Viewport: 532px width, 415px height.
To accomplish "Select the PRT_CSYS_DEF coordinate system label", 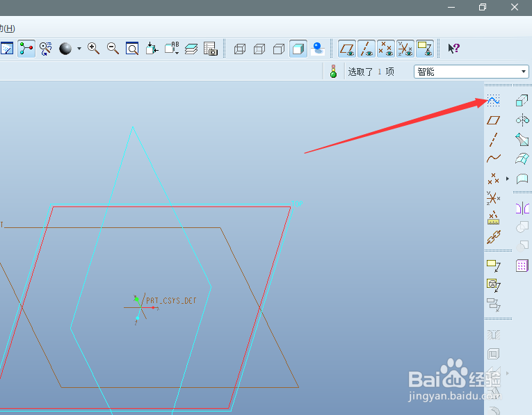I will click(x=171, y=301).
